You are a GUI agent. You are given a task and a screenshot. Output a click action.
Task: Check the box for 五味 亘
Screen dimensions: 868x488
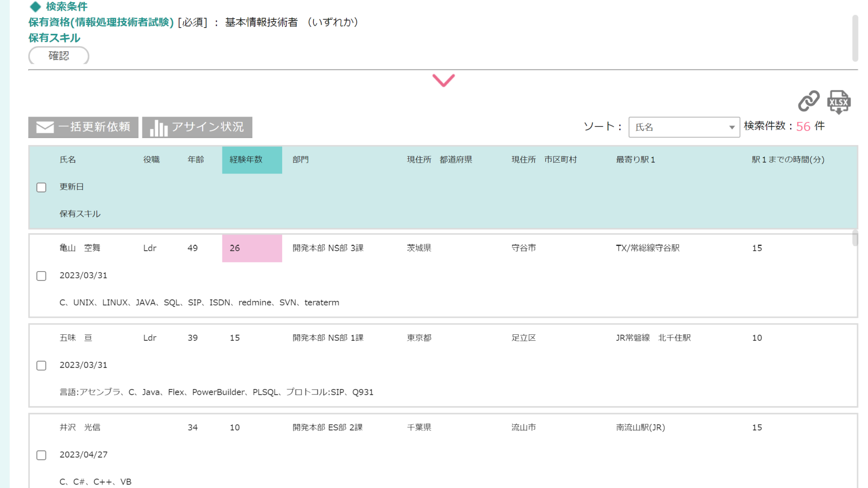tap(41, 365)
